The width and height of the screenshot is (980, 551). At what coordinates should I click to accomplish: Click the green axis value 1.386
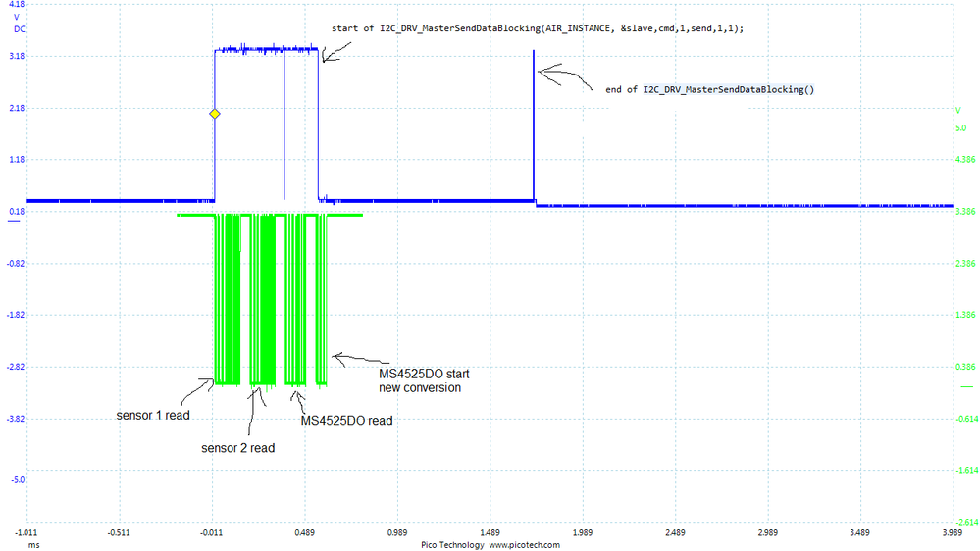pos(965,315)
